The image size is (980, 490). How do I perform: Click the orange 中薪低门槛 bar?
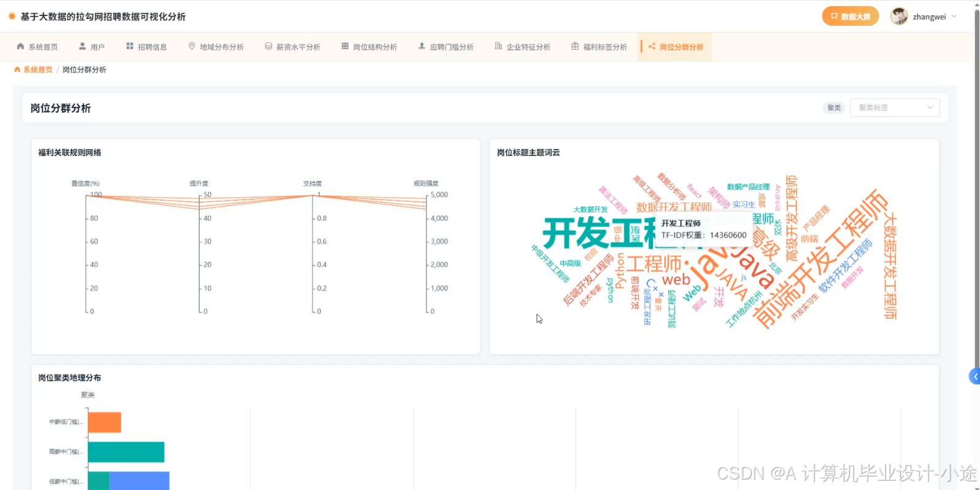pos(104,422)
